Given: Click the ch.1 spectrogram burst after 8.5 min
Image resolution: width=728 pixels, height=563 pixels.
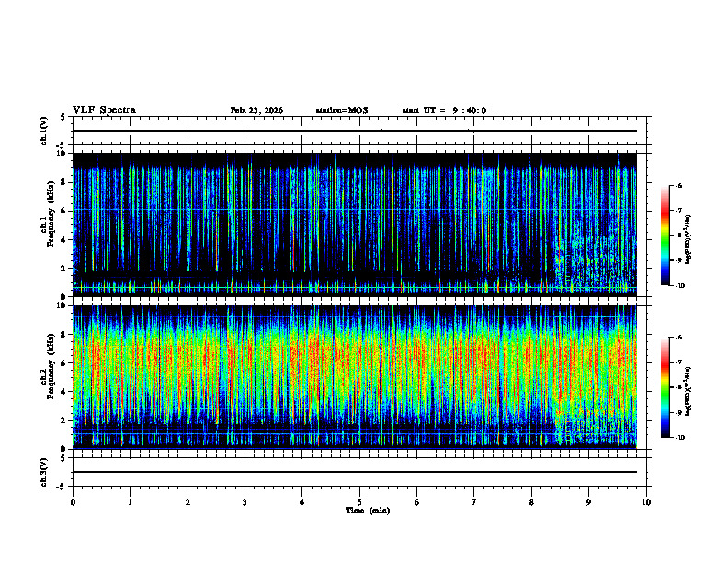Looking at the screenshot, I should click(x=595, y=265).
